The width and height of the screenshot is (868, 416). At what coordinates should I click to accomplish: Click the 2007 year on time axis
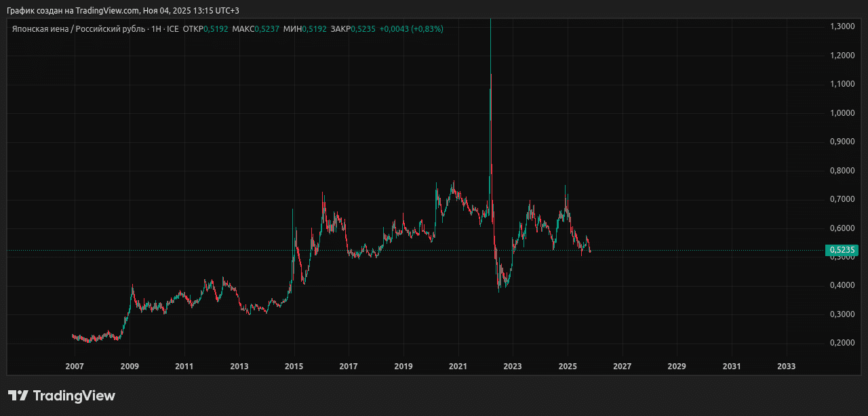click(x=75, y=367)
